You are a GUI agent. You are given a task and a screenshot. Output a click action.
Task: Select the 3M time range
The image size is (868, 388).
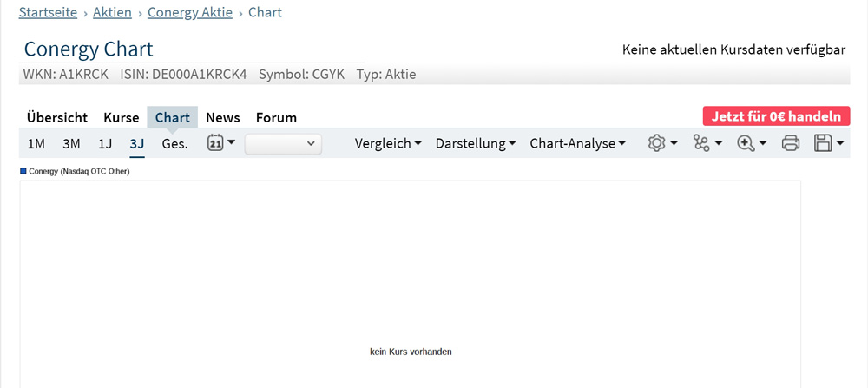click(71, 143)
